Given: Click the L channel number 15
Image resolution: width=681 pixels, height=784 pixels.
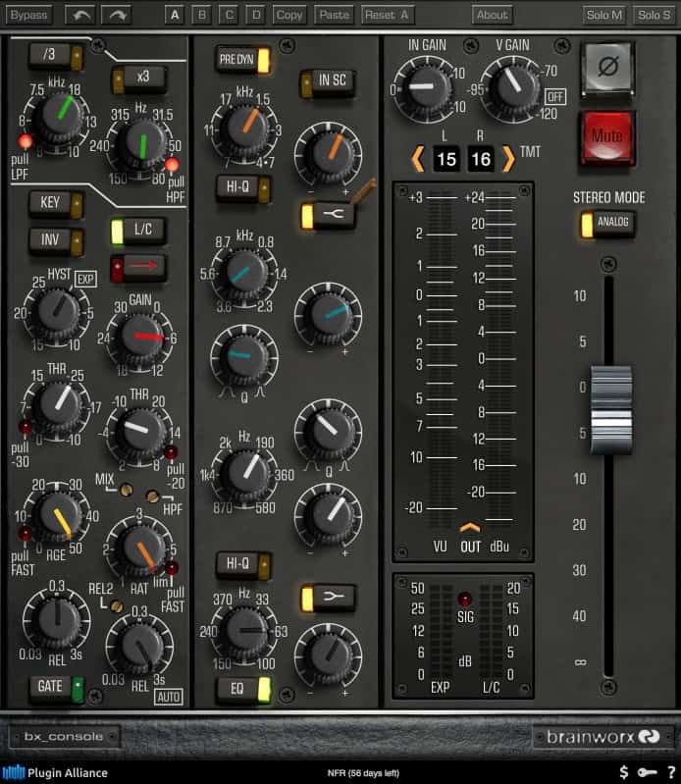Looking at the screenshot, I should [446, 160].
